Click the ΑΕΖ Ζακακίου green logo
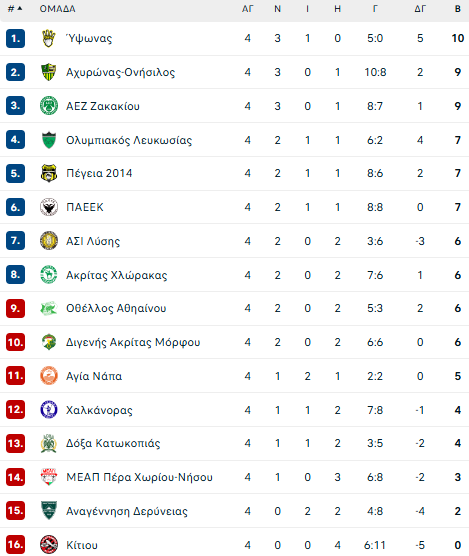The height and width of the screenshot is (556, 469). tap(49, 106)
